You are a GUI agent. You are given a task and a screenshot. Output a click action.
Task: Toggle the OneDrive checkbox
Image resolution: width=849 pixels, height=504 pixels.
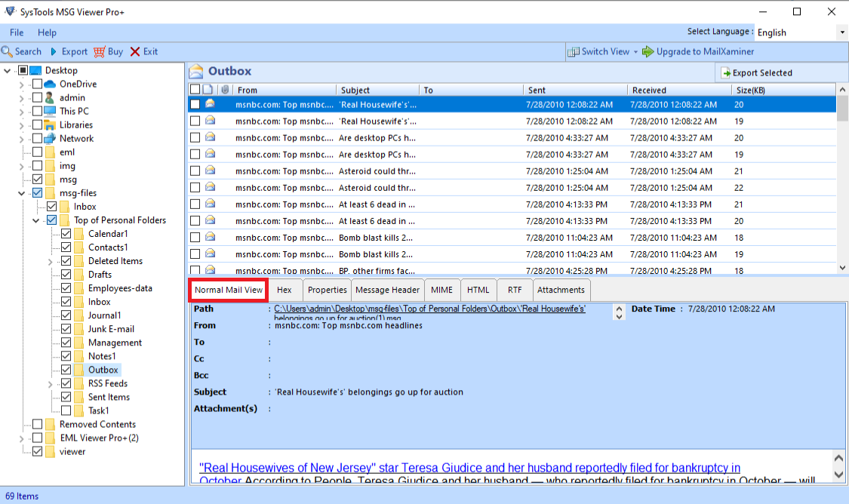pyautogui.click(x=38, y=84)
